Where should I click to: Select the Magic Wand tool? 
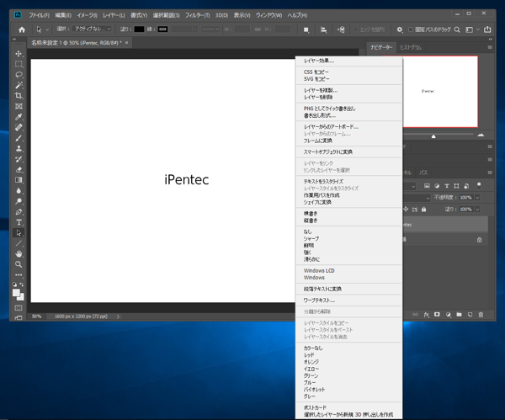(x=19, y=85)
